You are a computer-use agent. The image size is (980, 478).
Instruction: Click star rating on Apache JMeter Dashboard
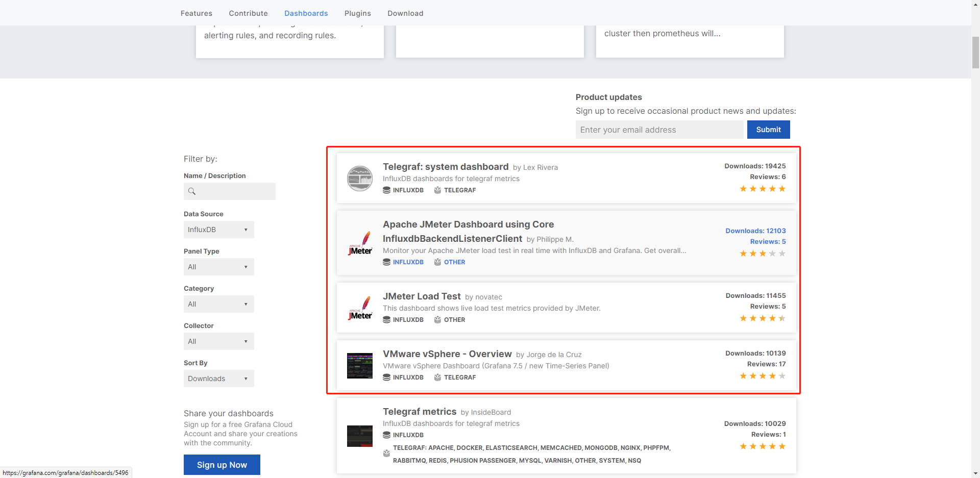(763, 254)
